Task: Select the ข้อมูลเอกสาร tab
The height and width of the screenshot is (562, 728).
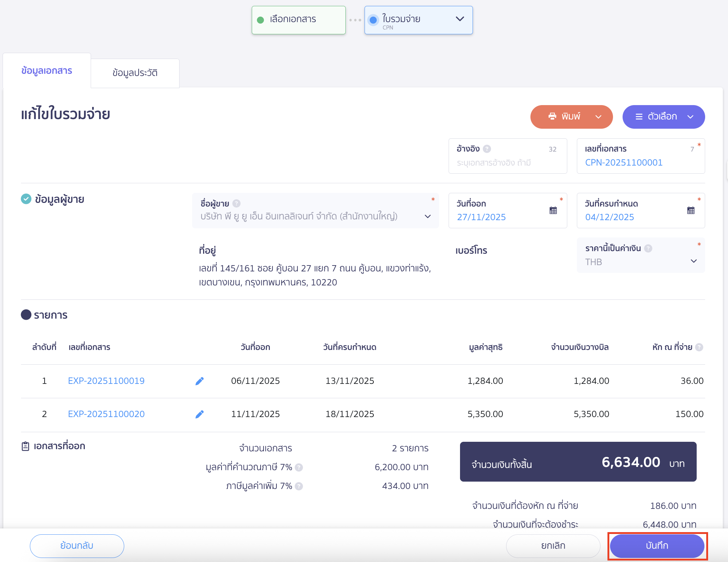Action: [47, 70]
